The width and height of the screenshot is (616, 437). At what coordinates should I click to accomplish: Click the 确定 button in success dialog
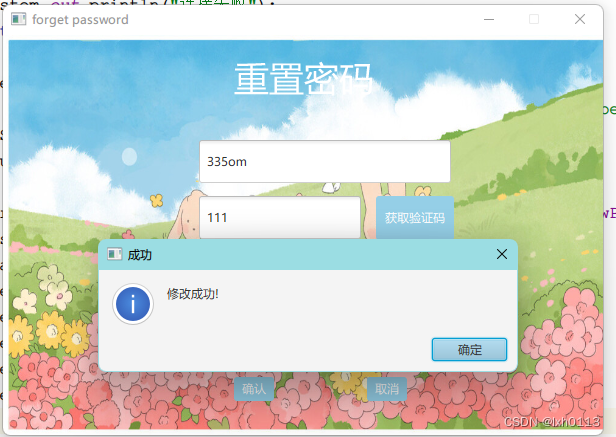[x=469, y=349]
